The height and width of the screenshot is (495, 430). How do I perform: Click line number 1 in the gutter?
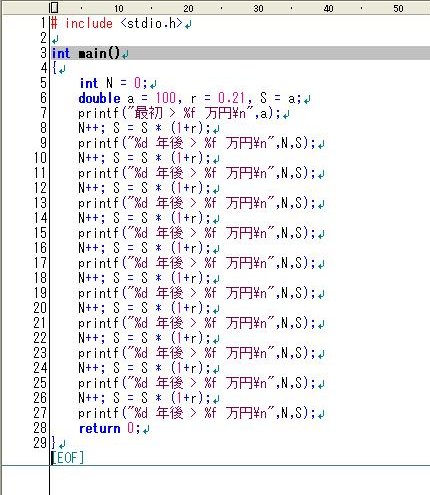tap(43, 23)
